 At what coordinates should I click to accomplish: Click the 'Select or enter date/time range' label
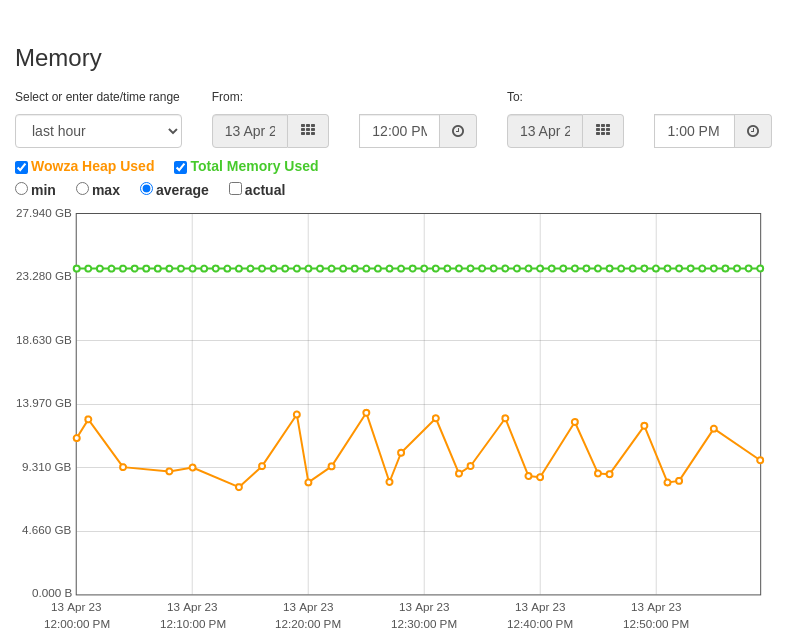tap(97, 97)
